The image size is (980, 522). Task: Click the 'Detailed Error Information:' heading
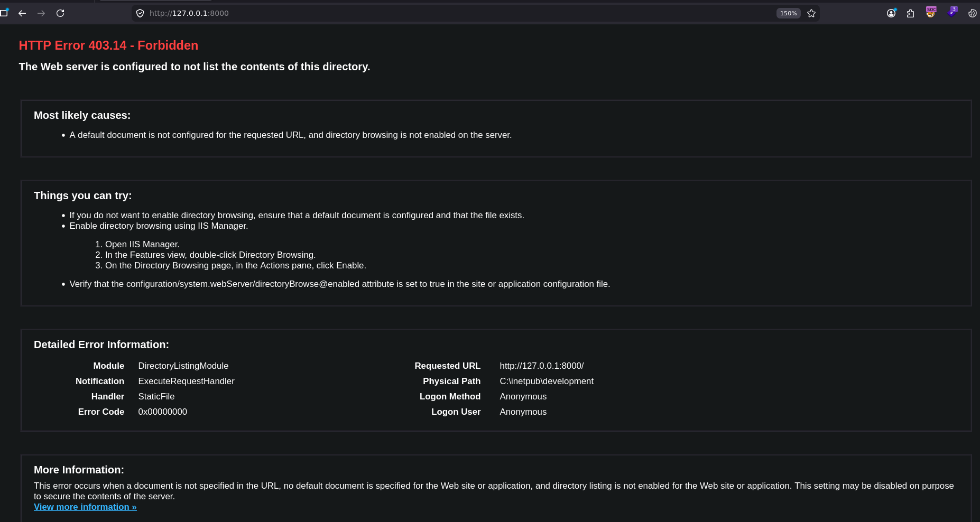[x=101, y=344]
